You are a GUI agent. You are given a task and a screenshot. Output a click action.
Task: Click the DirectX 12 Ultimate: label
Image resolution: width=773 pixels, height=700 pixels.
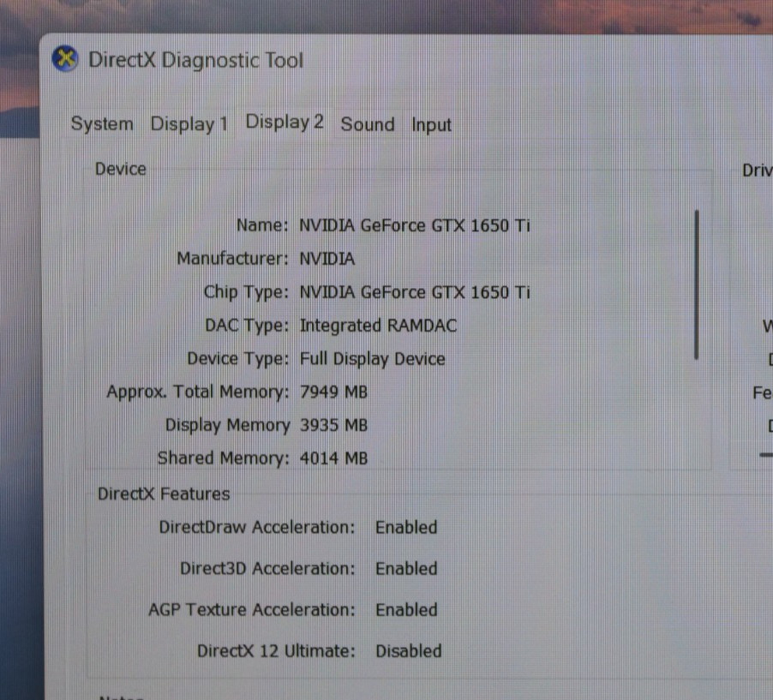(276, 651)
